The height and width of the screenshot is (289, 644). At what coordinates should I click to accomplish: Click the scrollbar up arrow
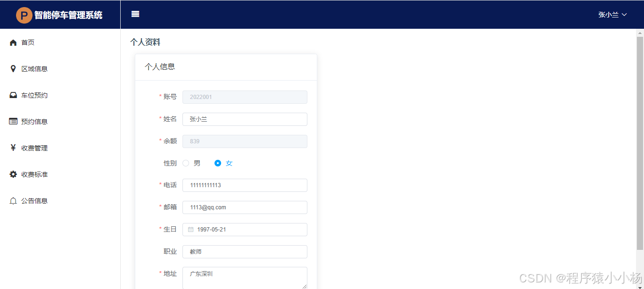(640, 33)
